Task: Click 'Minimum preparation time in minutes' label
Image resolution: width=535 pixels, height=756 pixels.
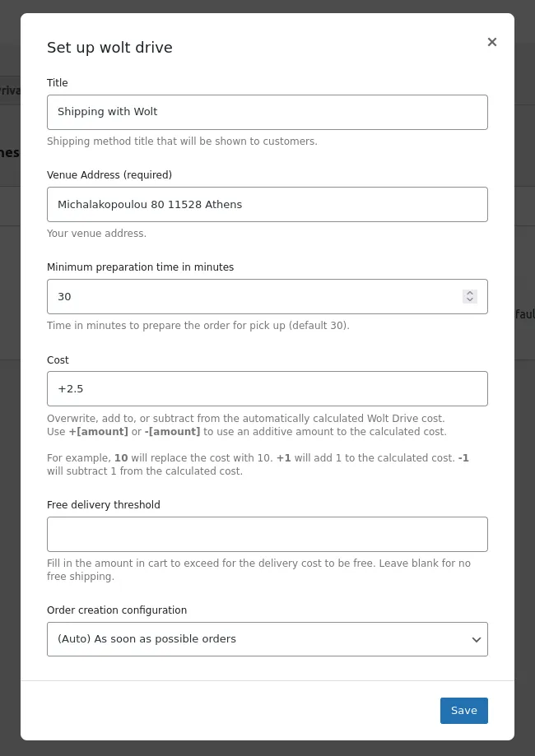Action: coord(141,267)
